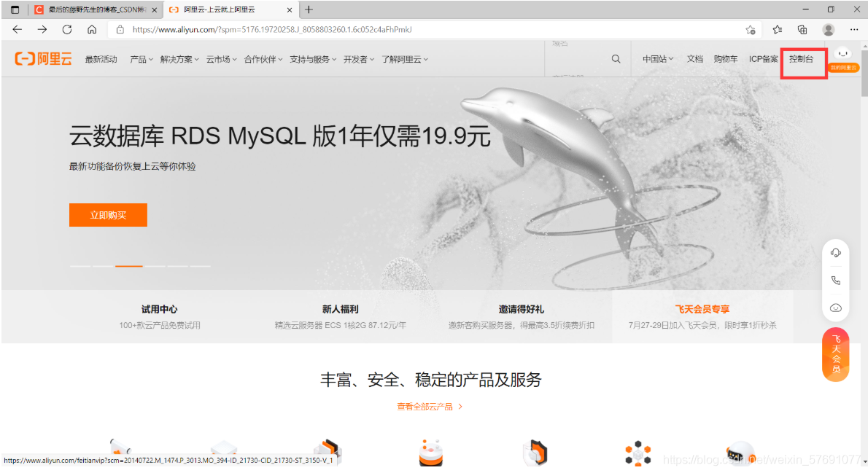
Task: Open the browser home page icon
Action: 92,30
